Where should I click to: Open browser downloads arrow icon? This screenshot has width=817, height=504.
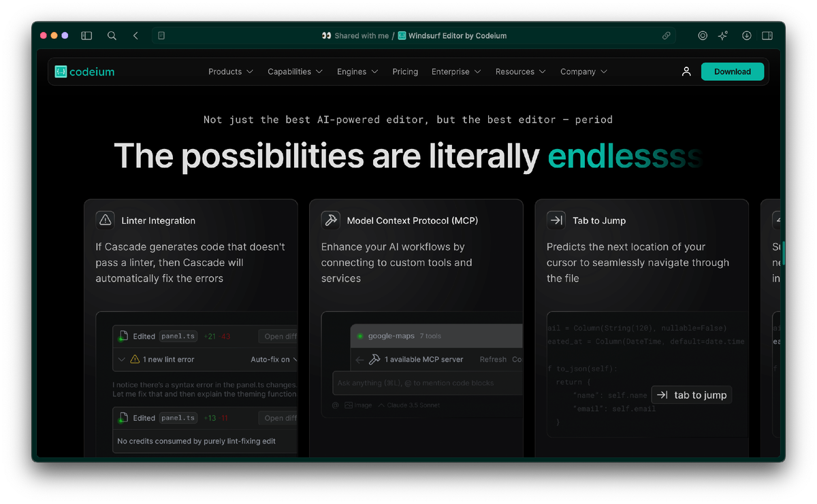747,36
